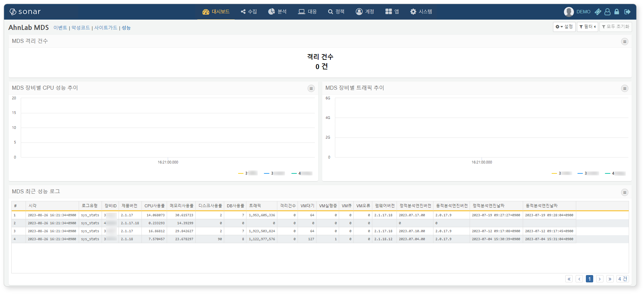Open the 설정 dropdown
644x294 pixels.
(564, 27)
